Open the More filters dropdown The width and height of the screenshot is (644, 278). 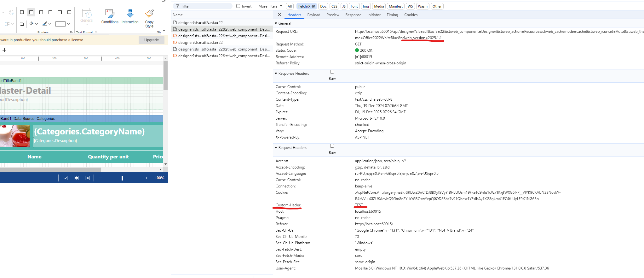tap(270, 6)
